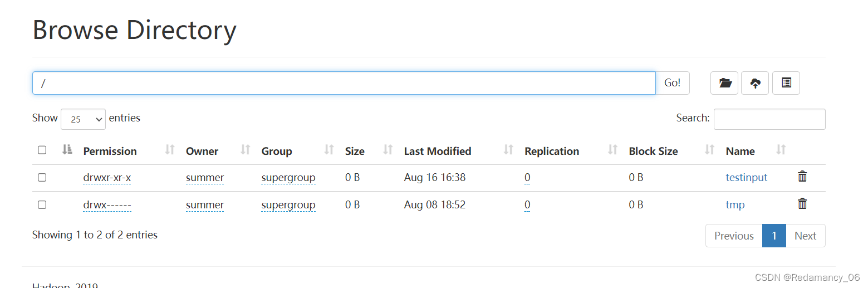Click the Browse Directory heading

(x=135, y=30)
